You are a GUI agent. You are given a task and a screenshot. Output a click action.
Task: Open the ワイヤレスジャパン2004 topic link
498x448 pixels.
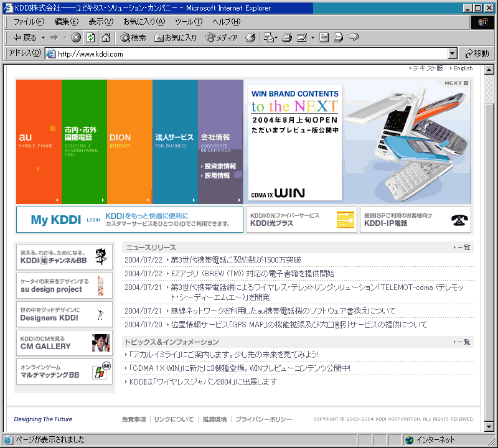204,382
